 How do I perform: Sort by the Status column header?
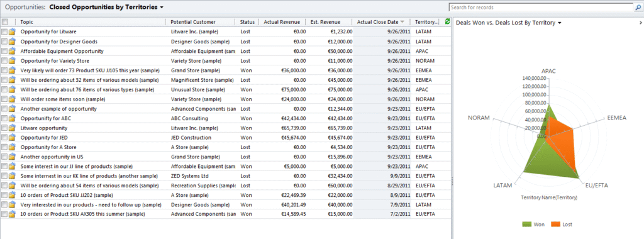pos(247,22)
